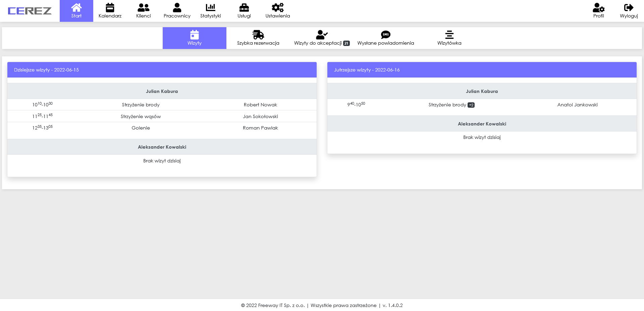
Task: Click Wyloguj logout icon
Action: coord(629,7)
